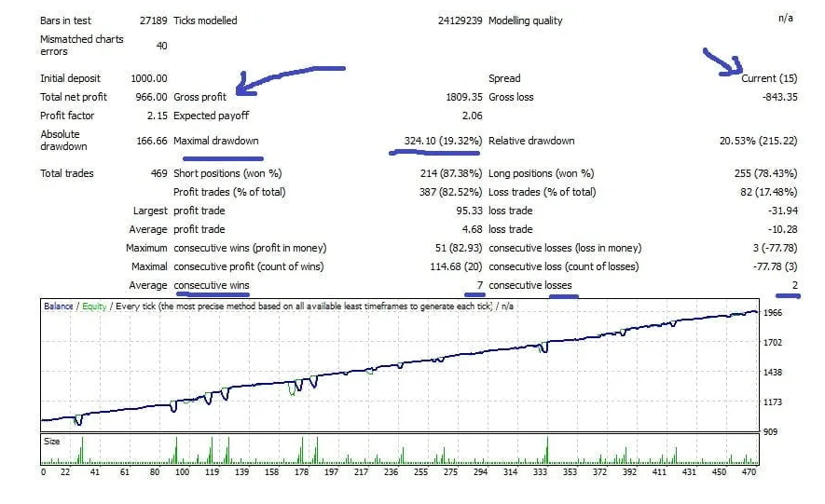Click the Balance label in chart legend
This screenshot has height=504, width=825.
tap(61, 306)
